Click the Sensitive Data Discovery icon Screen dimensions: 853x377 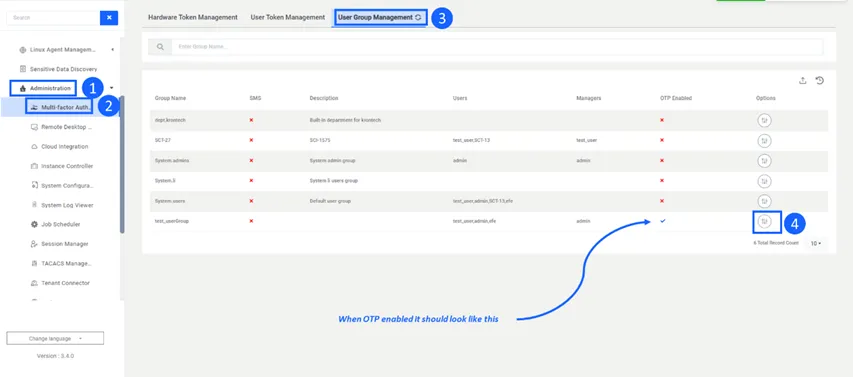coord(22,69)
